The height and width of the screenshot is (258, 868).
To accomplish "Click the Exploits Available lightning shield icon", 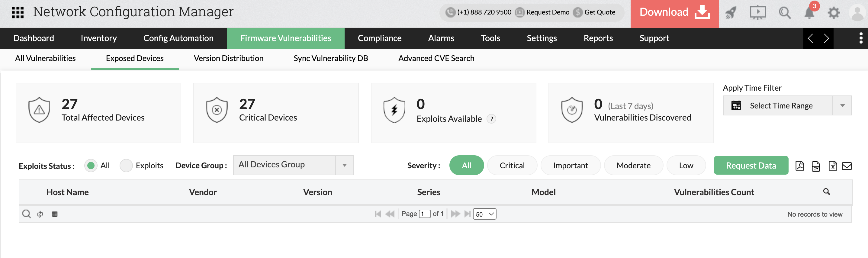I will pos(394,110).
